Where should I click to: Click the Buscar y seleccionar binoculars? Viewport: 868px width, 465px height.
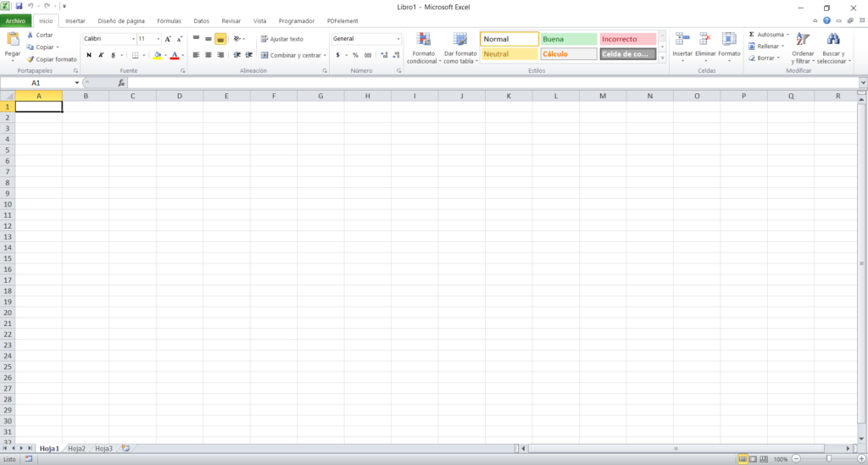tap(833, 40)
